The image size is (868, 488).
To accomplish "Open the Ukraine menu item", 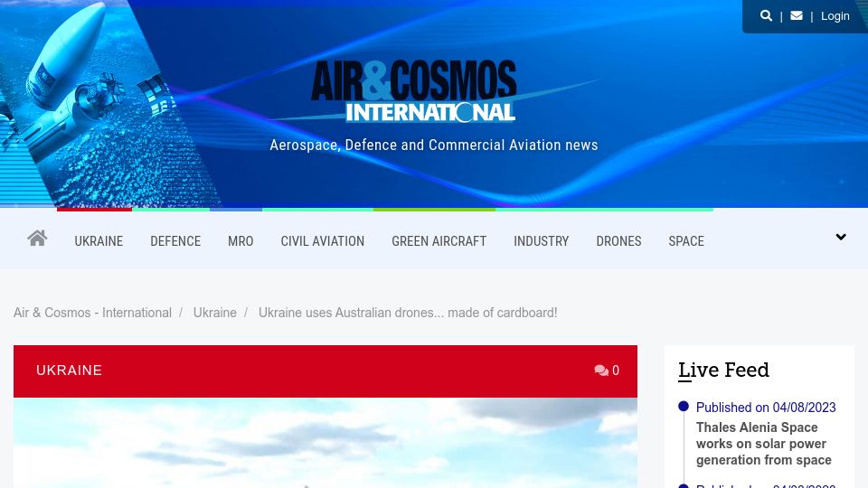I will pyautogui.click(x=99, y=241).
